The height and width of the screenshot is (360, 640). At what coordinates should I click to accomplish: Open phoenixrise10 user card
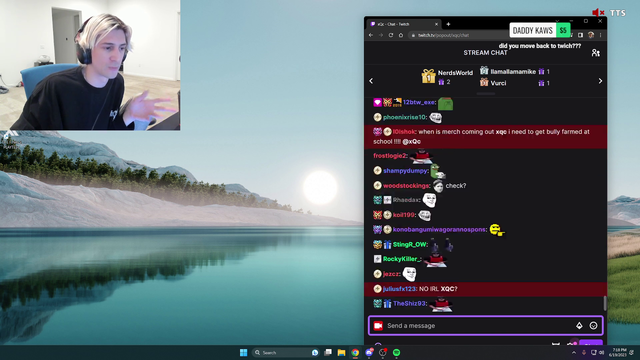pos(404,117)
